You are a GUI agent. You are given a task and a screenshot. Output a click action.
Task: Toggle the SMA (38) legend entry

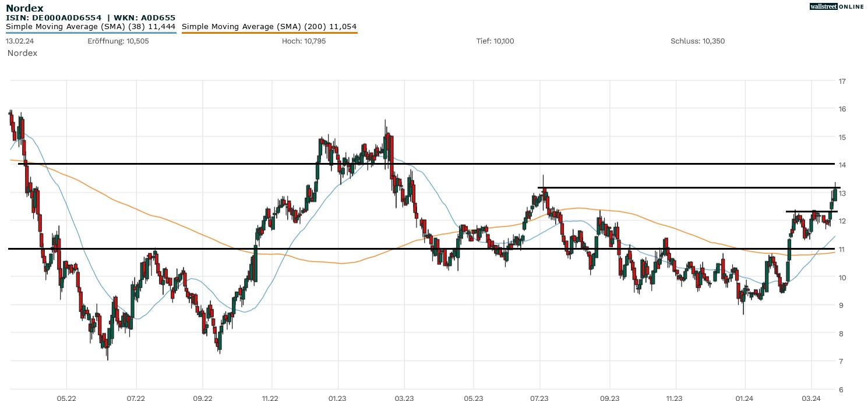[91, 27]
